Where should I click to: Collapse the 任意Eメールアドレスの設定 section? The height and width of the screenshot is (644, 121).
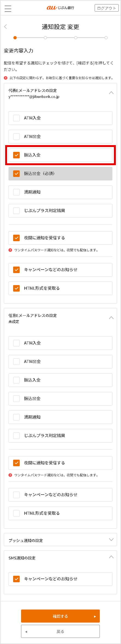(111, 318)
